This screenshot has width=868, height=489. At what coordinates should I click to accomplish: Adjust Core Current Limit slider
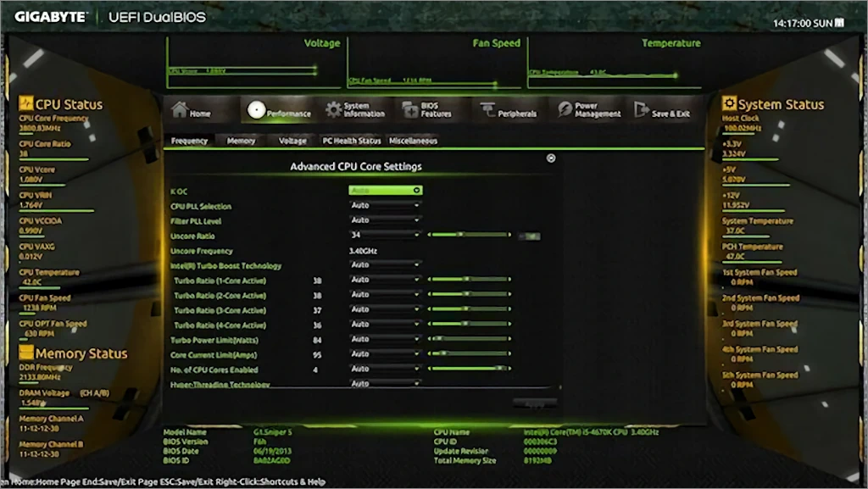[470, 353]
